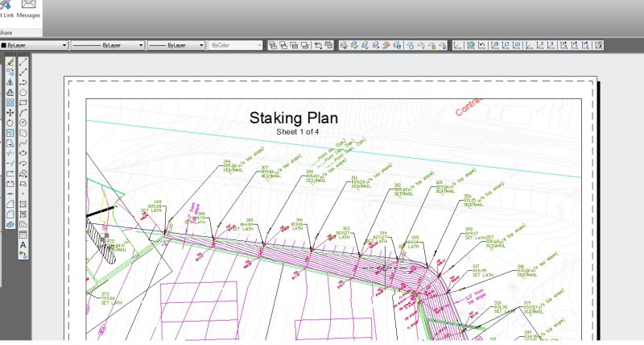Open Messages in the ribbon
Screen dimensions: 644x345
point(28,9)
